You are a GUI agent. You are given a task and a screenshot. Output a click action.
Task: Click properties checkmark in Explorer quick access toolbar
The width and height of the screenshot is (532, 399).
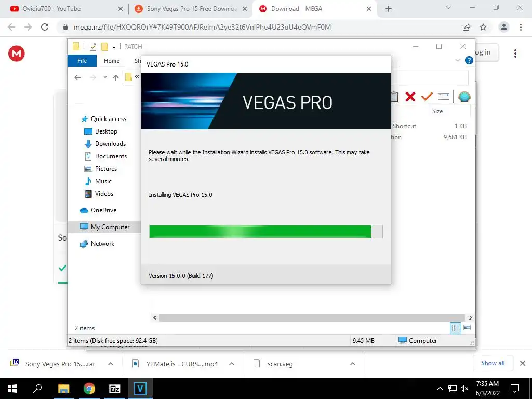point(92,46)
